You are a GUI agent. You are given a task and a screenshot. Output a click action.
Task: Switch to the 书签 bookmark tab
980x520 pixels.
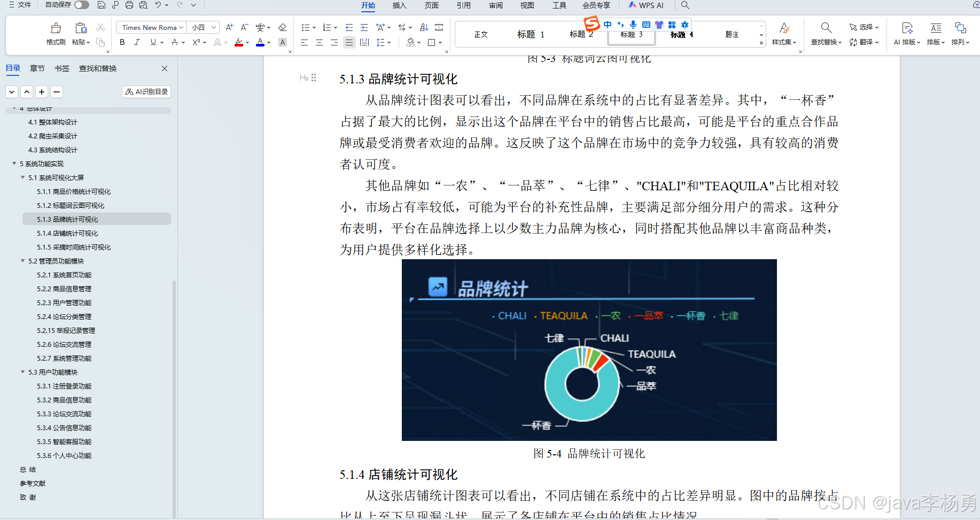click(x=62, y=68)
